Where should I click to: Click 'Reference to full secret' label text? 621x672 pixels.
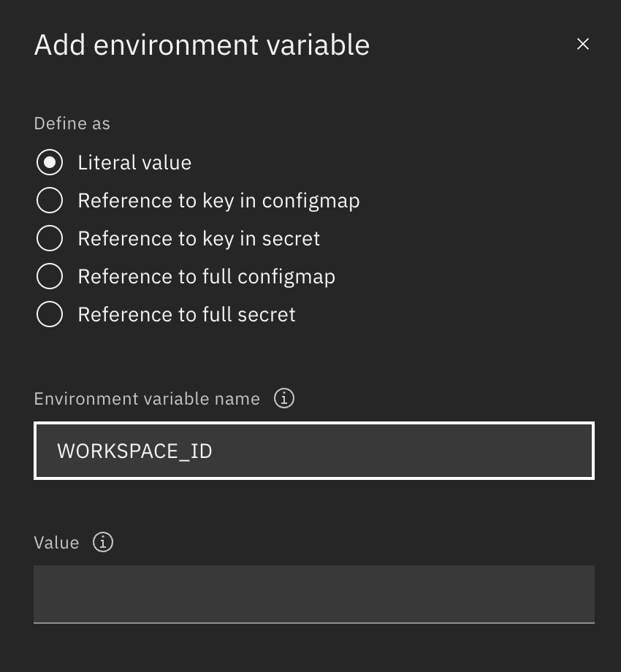186,314
